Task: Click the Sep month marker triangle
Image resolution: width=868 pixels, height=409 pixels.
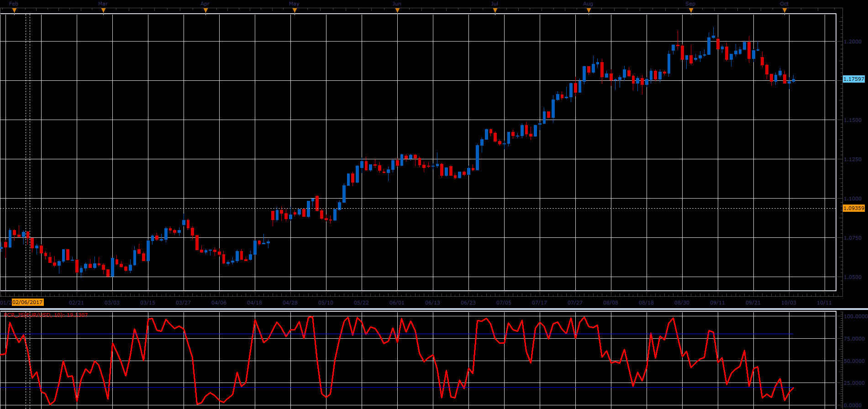Action: [691, 10]
